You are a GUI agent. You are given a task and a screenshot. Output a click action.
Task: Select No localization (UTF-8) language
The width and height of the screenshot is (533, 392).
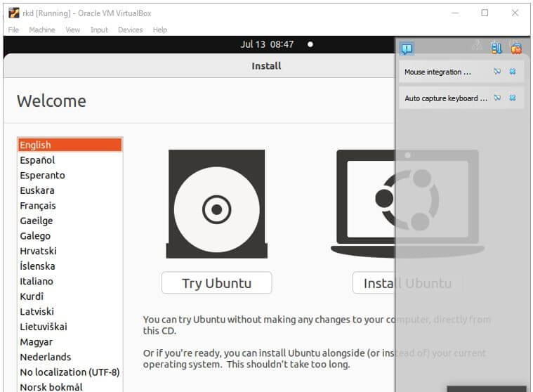70,372
